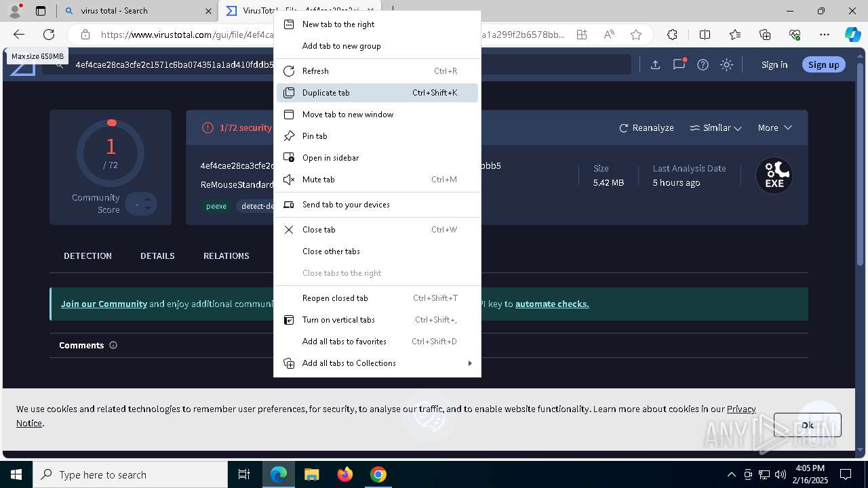This screenshot has height=488, width=868.
Task: Click Windows taskbar search box
Action: (130, 474)
